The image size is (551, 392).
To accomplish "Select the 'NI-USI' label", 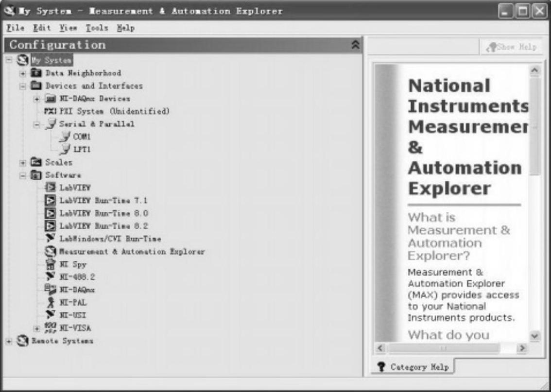I will pyautogui.click(x=73, y=315).
